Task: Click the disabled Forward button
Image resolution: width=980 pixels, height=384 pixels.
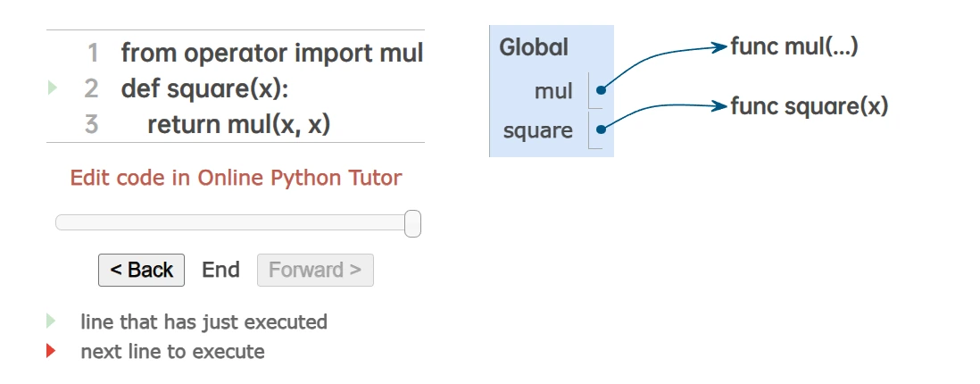Action: point(315,270)
